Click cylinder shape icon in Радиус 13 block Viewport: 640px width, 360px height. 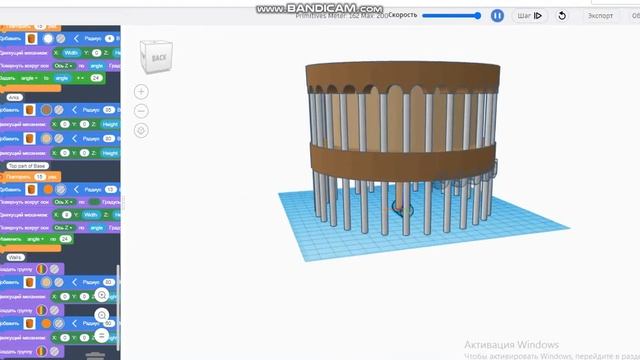pos(31,189)
